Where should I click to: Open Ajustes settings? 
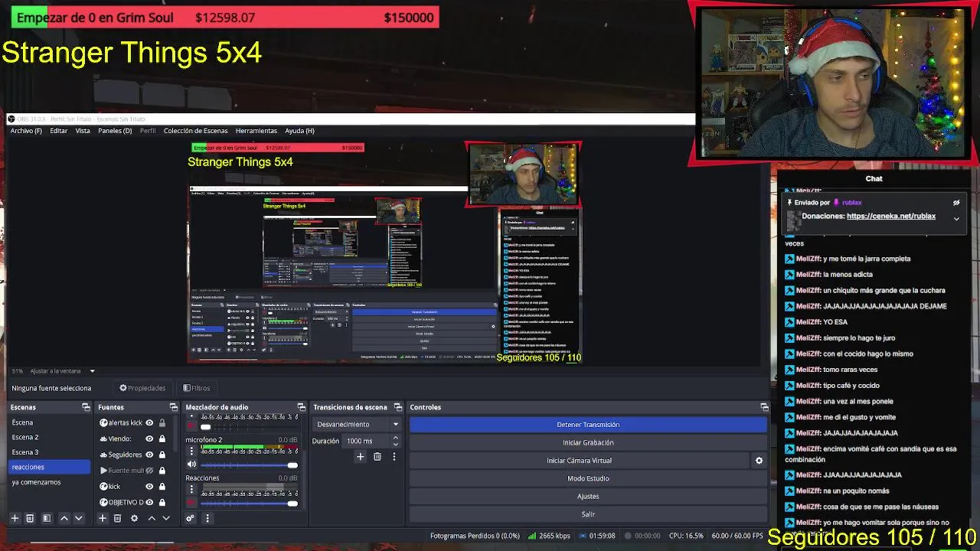click(588, 496)
